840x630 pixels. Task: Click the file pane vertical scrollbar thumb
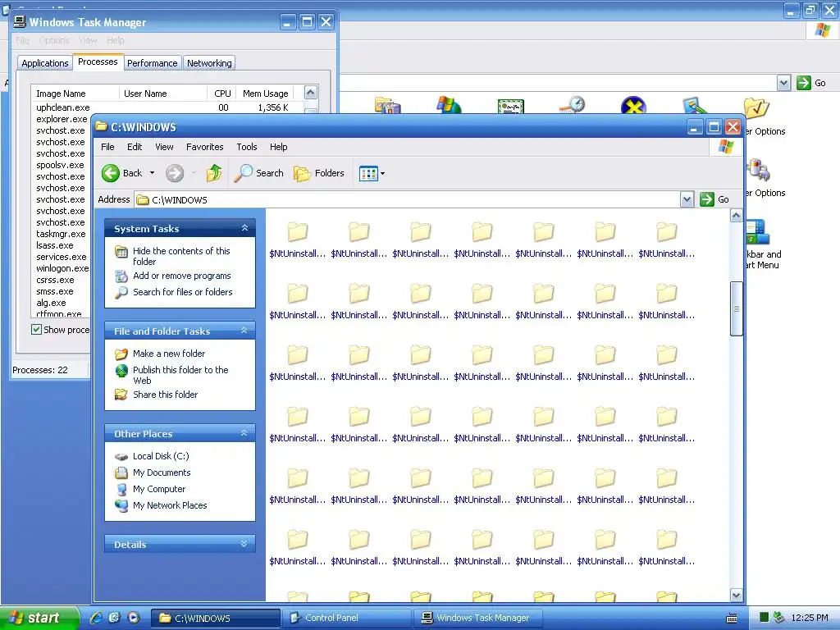tap(736, 308)
